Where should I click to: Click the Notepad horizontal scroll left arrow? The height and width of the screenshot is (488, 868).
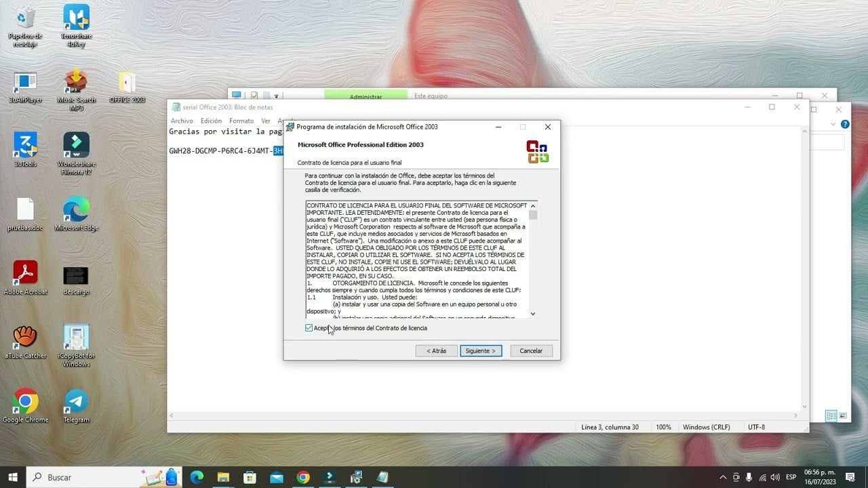172,415
